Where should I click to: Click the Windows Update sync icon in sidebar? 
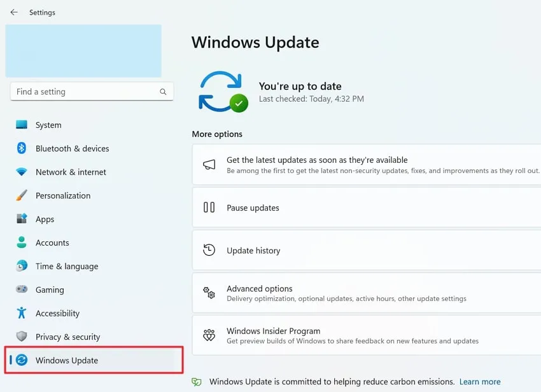pos(22,360)
